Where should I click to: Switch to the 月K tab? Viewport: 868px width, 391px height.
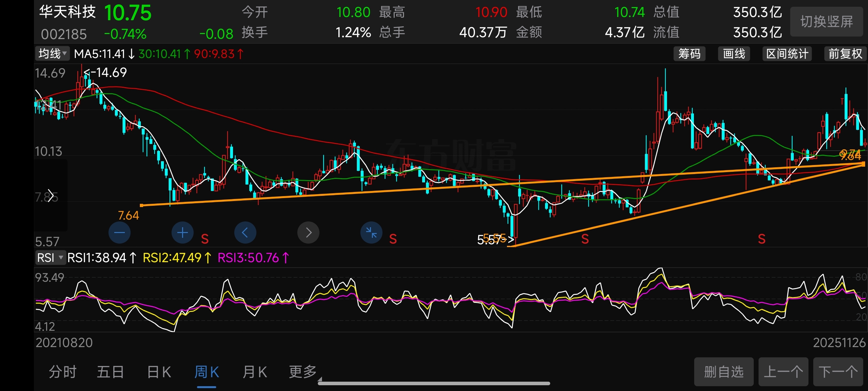coord(255,372)
